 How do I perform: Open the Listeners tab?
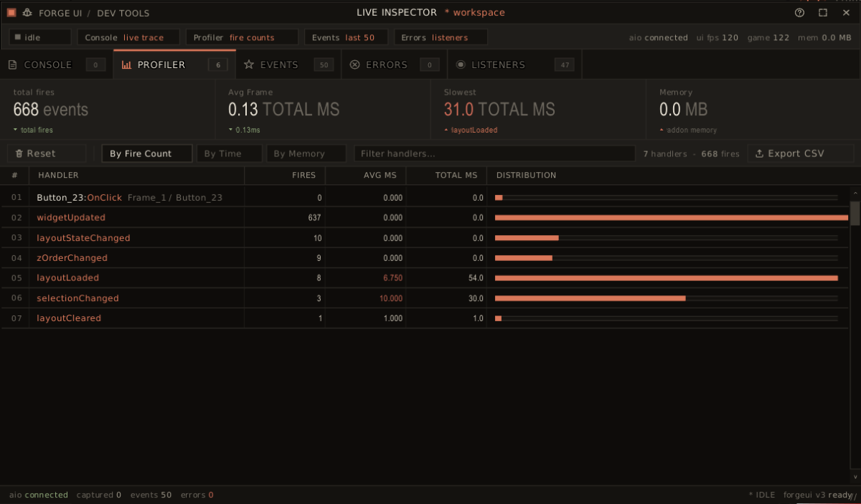(514, 65)
